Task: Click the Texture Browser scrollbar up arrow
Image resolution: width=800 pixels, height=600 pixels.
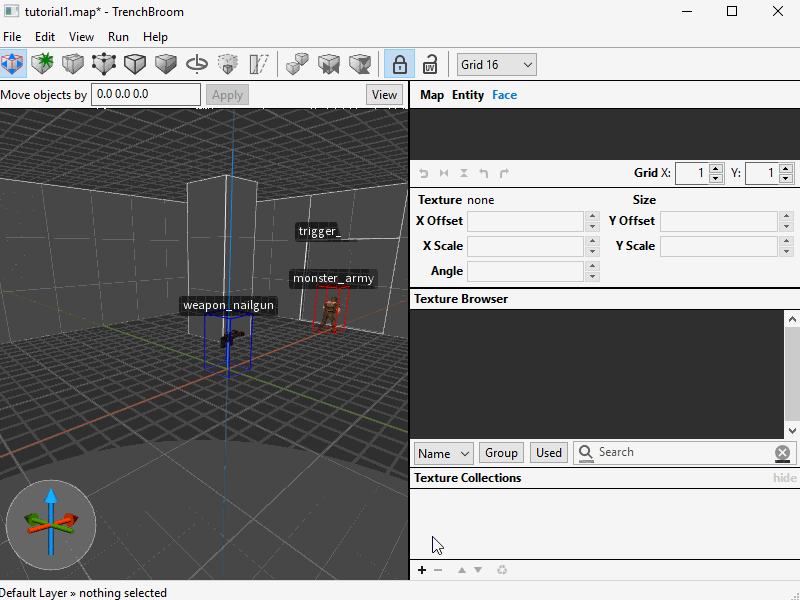Action: [x=792, y=319]
